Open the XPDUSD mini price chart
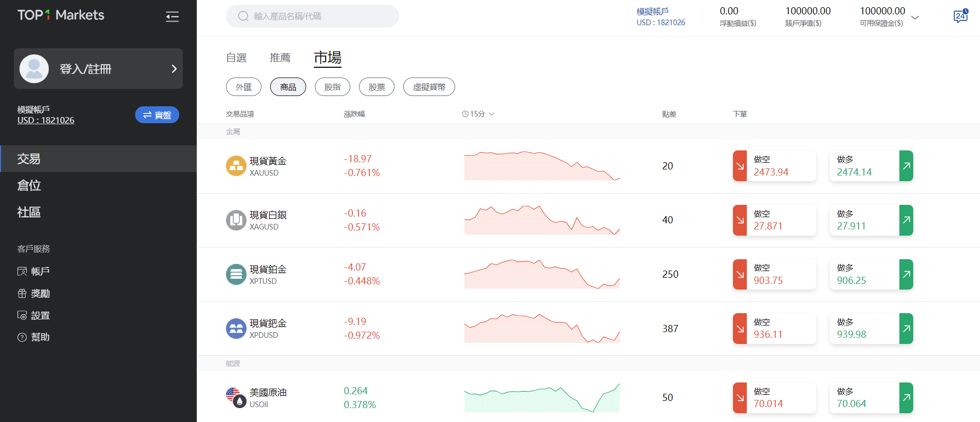 point(542,329)
